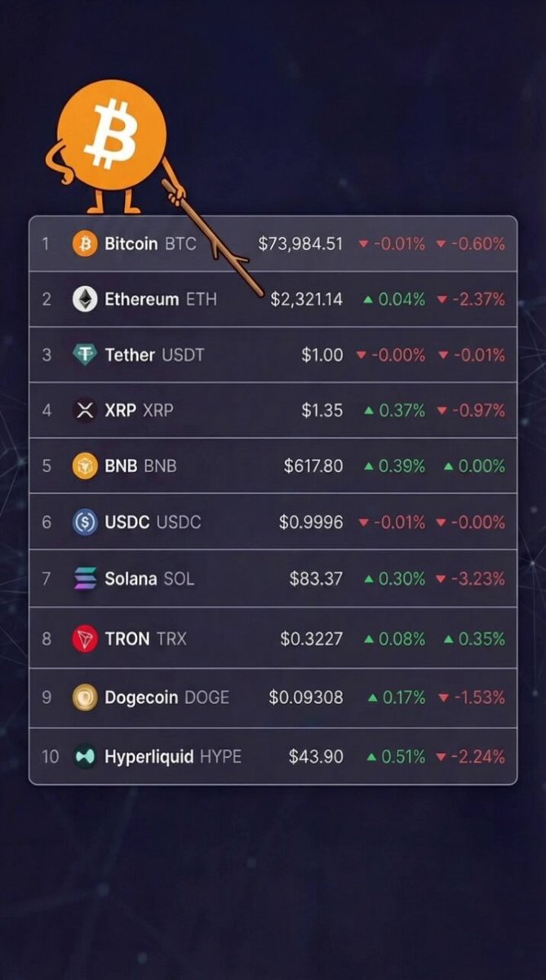This screenshot has width=546, height=980.
Task: Click the BNB price $617.80
Action: click(x=313, y=465)
